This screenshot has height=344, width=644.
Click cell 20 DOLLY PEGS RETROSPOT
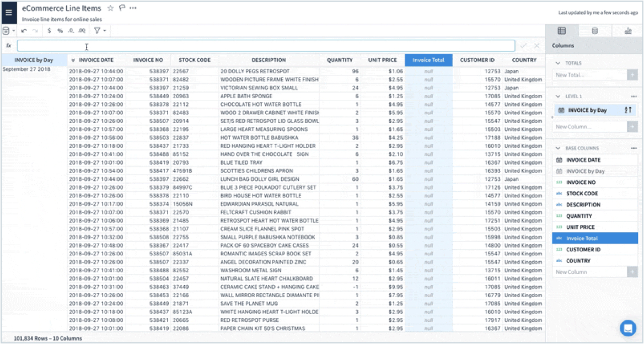(269, 72)
